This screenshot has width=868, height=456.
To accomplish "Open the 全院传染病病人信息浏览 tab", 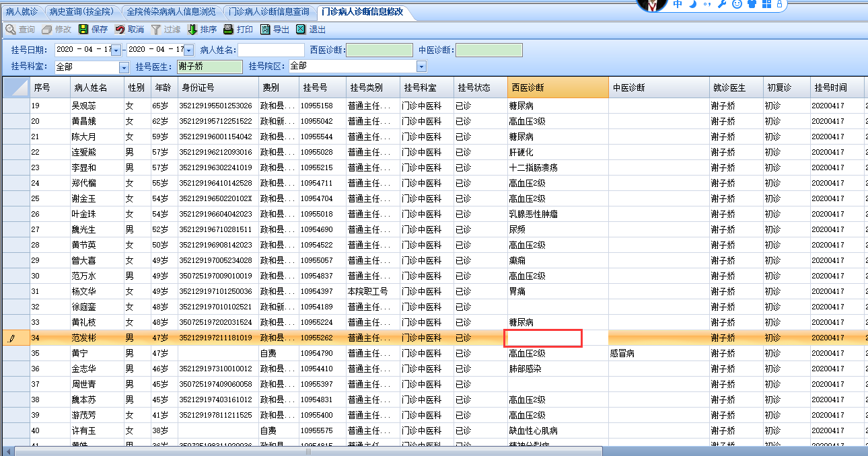I will pos(171,11).
